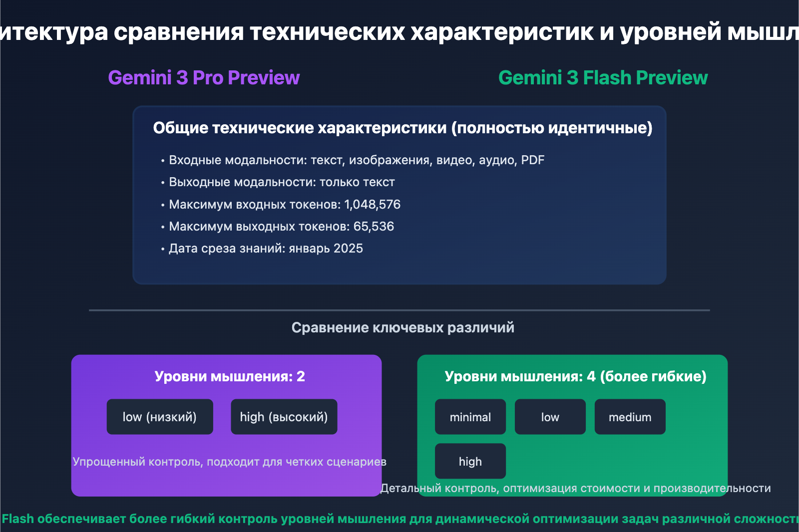Click the "Дата среза знаний: январь 2025" bullet
Viewport: 799px width, 532px height.
pyautogui.click(x=266, y=248)
